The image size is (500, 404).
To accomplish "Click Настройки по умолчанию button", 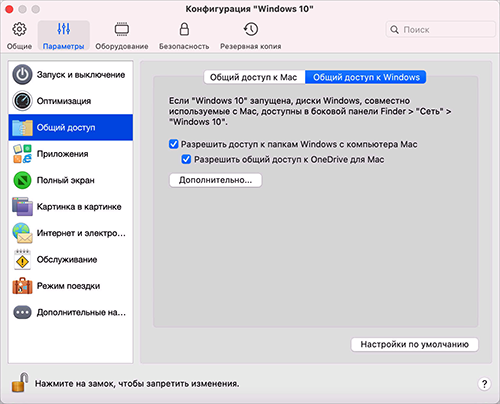I will (x=414, y=344).
